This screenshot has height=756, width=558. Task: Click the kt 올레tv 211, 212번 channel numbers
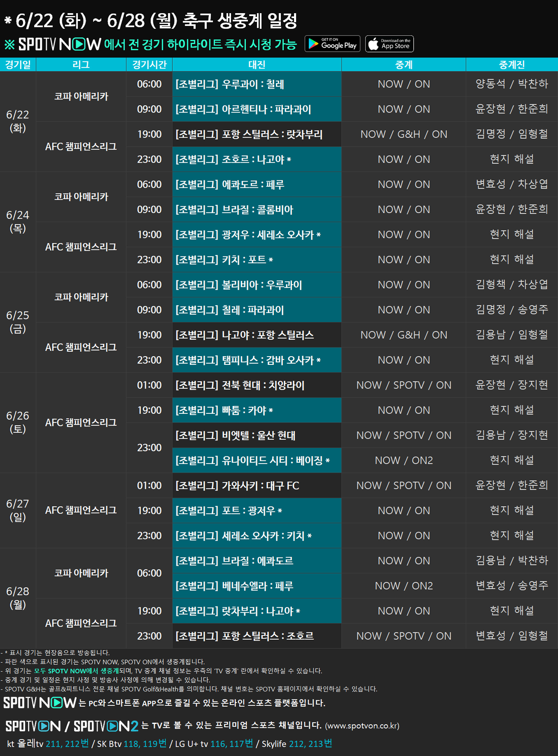[x=67, y=744]
